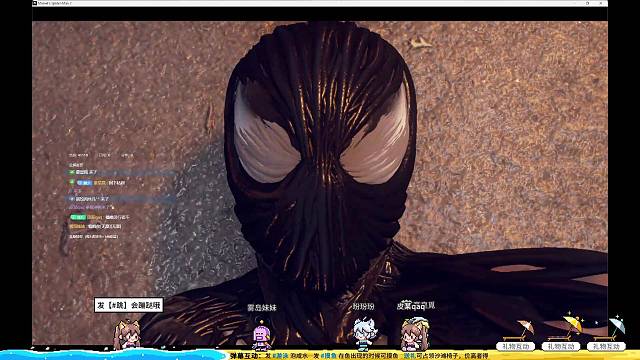Click the '发【#跳】会蹦跶哦' speech bubble
Viewport: 640px width, 360px height.
tap(129, 305)
